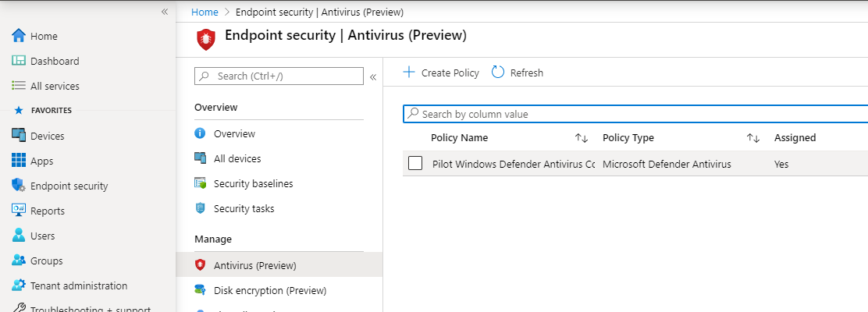
Task: Select Antivirus (Preview) menu item
Action: point(254,265)
